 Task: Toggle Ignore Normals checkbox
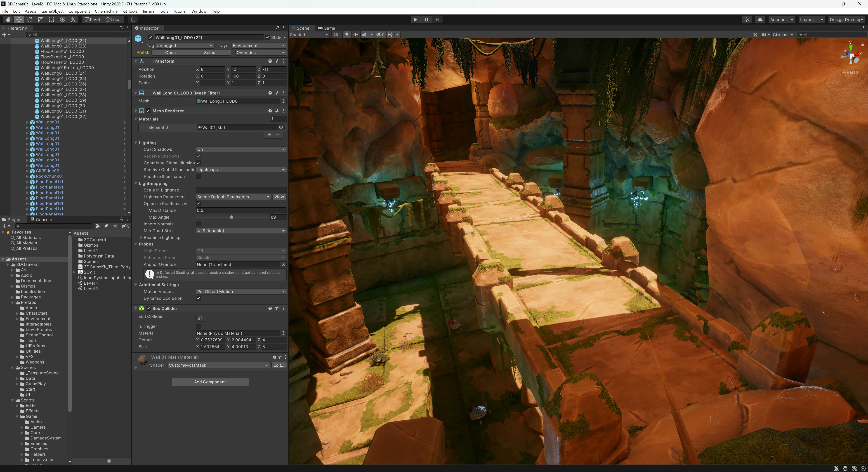(x=198, y=224)
